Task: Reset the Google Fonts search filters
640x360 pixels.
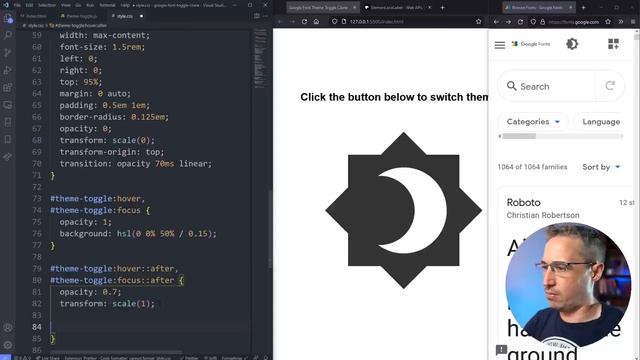Action: [x=610, y=86]
